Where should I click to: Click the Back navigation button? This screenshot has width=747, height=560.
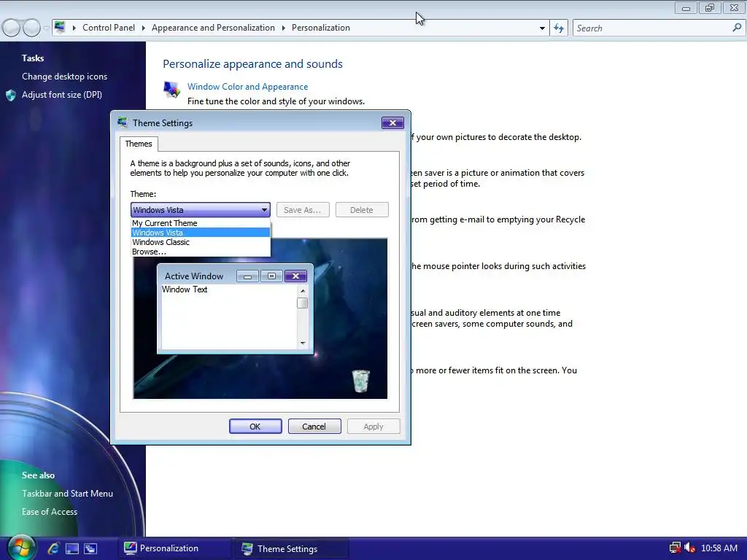12,28
